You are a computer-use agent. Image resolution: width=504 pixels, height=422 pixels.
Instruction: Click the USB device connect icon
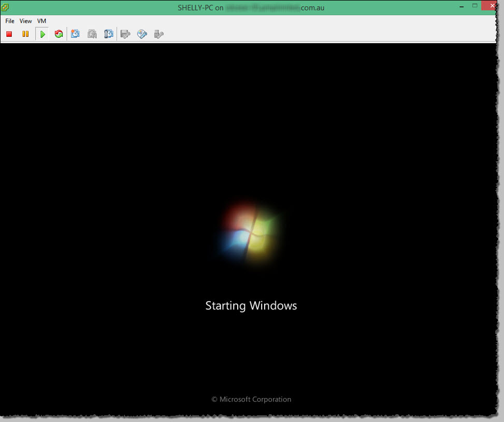click(x=159, y=34)
